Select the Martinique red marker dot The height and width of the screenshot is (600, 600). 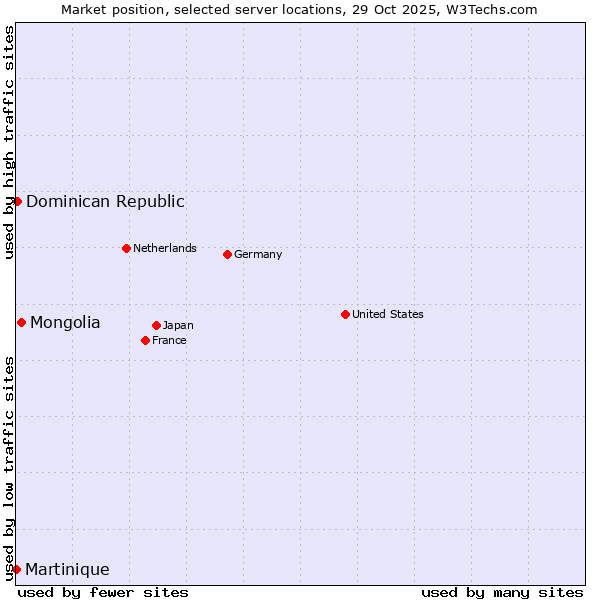tap(16, 569)
